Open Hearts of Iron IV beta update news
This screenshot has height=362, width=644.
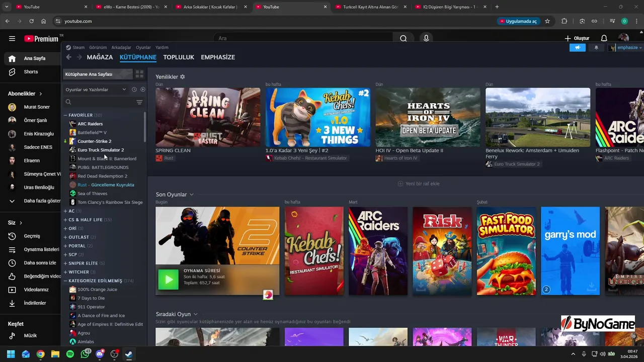(428, 117)
